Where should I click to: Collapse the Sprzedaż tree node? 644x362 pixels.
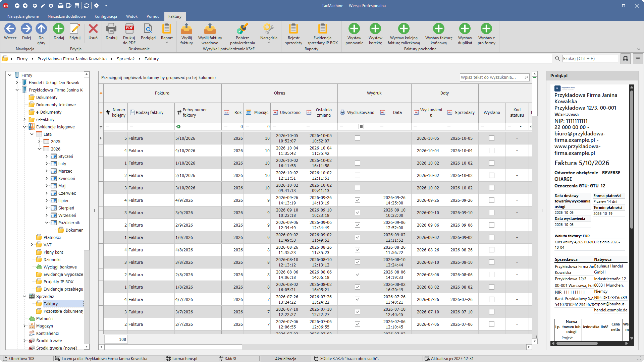click(24, 296)
